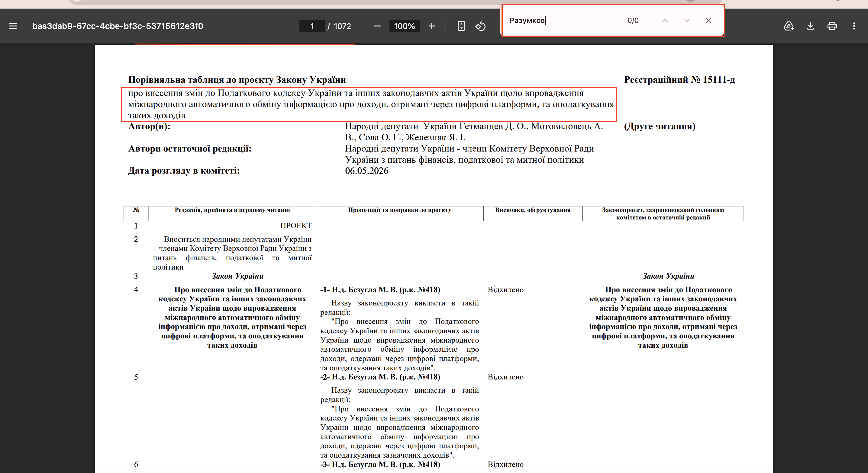Viewport: 868px width, 473px height.
Task: Click the total page count 1072
Action: (342, 26)
